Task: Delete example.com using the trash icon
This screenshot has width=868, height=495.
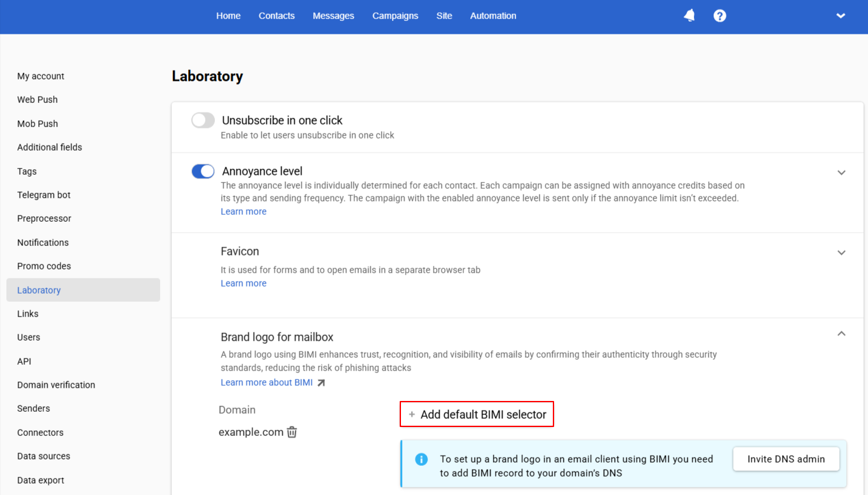Action: coord(292,432)
